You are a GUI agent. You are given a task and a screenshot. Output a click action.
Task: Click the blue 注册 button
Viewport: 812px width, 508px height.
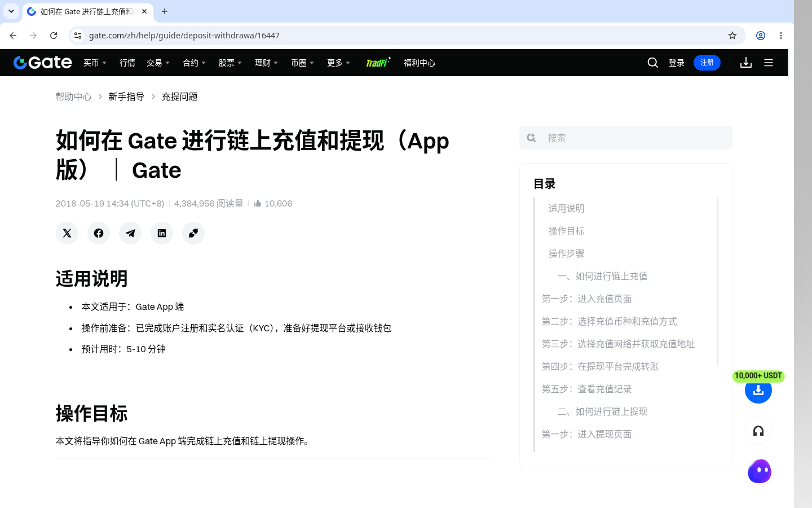[x=707, y=63]
